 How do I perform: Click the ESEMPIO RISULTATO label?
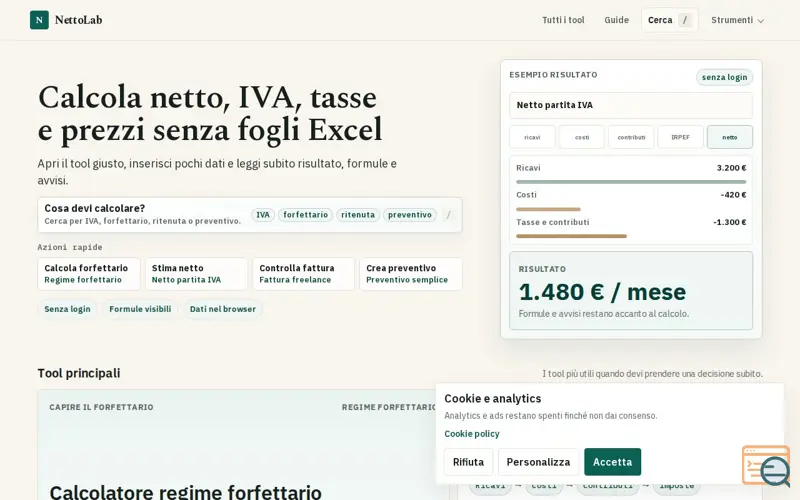pos(553,74)
